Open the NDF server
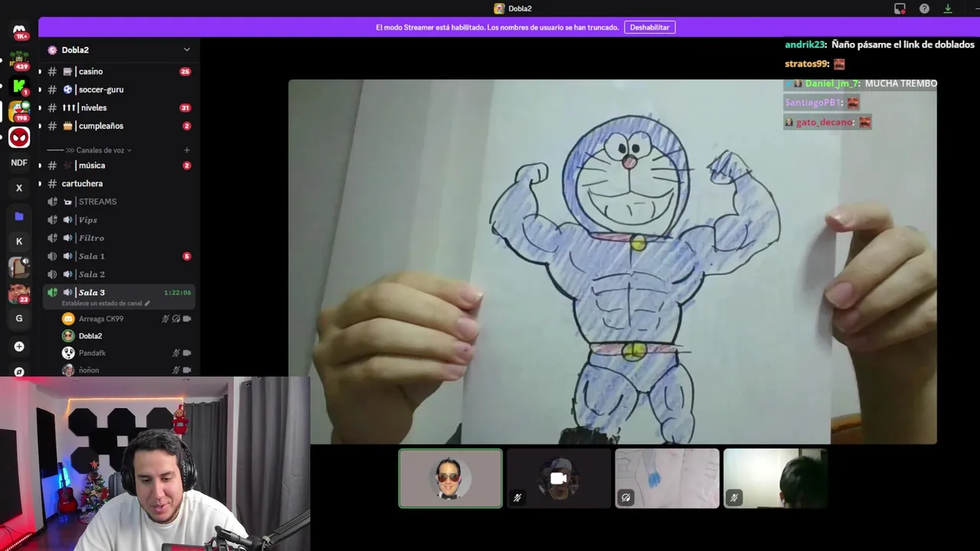The height and width of the screenshot is (551, 980). (x=19, y=163)
